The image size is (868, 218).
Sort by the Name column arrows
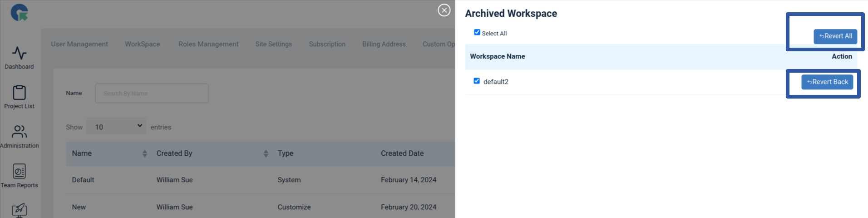click(145, 154)
